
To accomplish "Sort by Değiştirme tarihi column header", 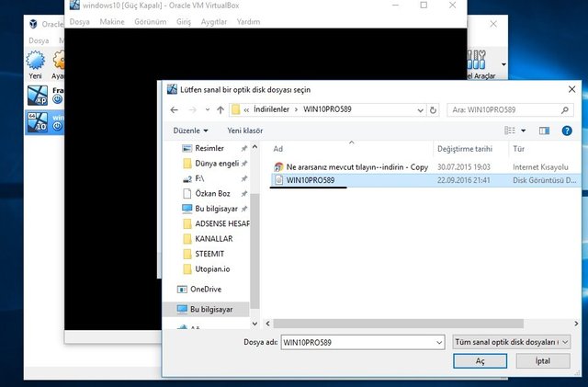I will coord(465,149).
